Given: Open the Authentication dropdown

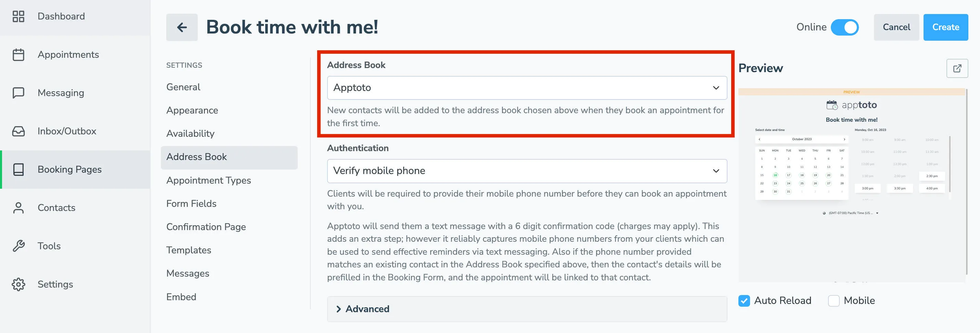Looking at the screenshot, I should click(x=527, y=171).
